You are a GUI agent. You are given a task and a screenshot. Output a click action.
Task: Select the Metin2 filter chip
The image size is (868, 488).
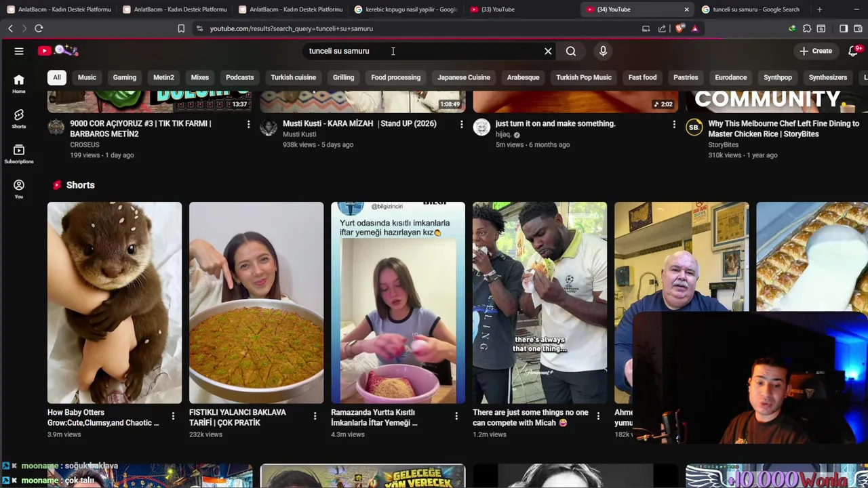163,77
